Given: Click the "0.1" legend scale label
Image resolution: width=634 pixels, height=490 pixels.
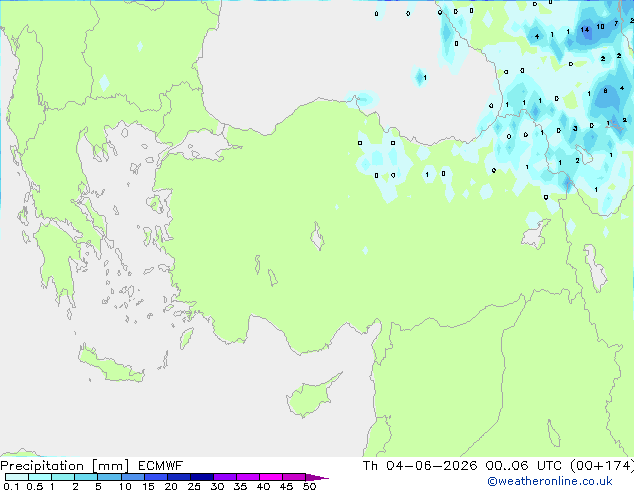Looking at the screenshot, I should 11,486.
